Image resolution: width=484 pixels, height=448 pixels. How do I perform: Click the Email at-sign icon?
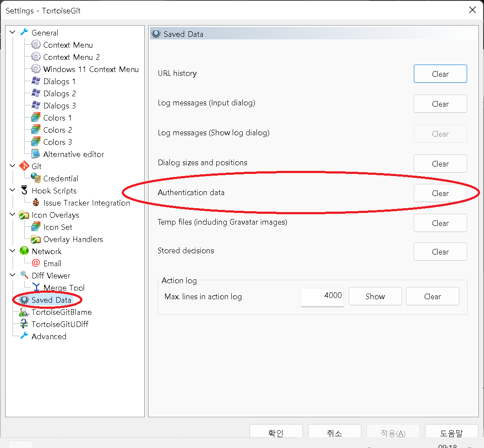point(36,263)
